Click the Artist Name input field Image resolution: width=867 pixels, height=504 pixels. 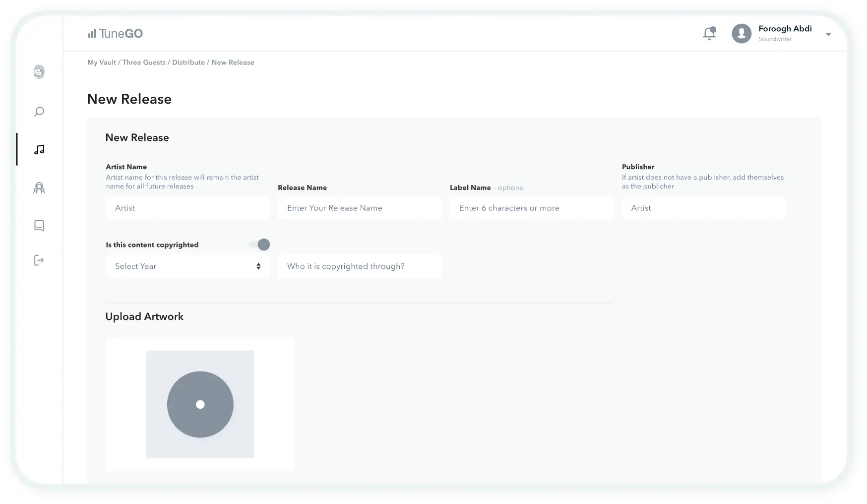coord(187,208)
